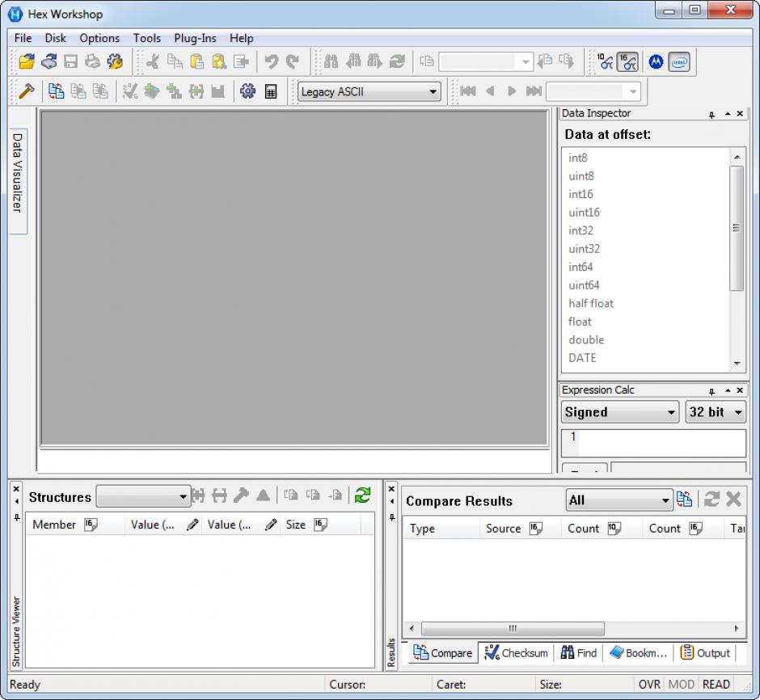Screen dimensions: 760x700
Task: Click the red X icon in Compare Results
Action: pos(734,499)
